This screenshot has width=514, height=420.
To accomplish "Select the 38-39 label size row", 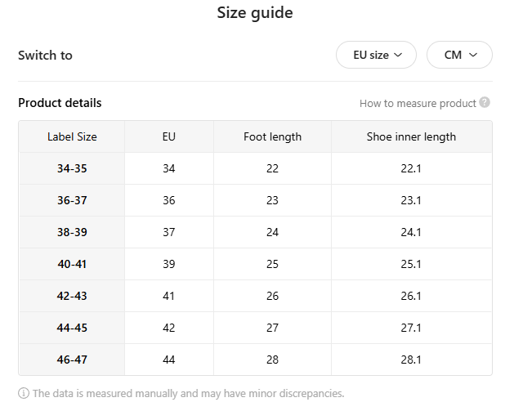I will click(x=255, y=232).
